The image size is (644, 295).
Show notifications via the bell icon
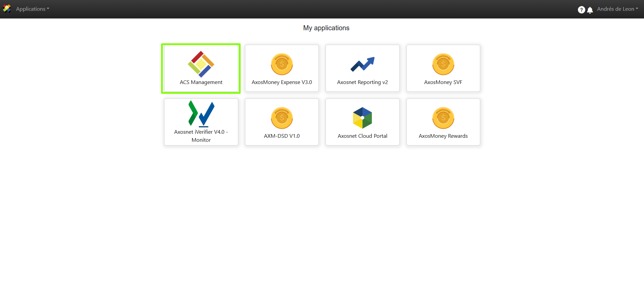(590, 10)
